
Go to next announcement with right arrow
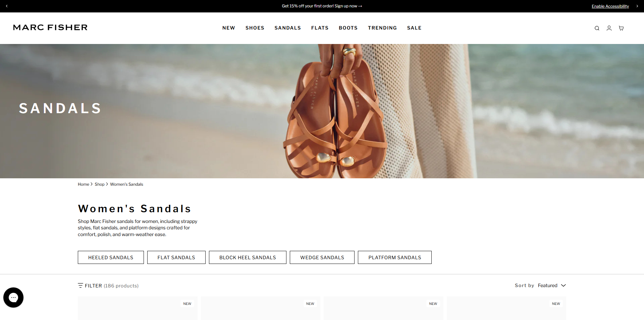[x=637, y=6]
